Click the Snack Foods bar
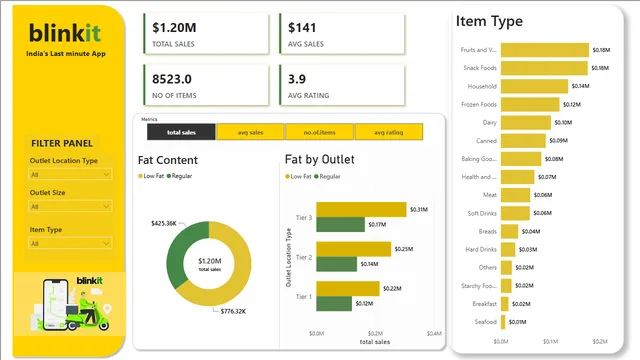 point(544,68)
